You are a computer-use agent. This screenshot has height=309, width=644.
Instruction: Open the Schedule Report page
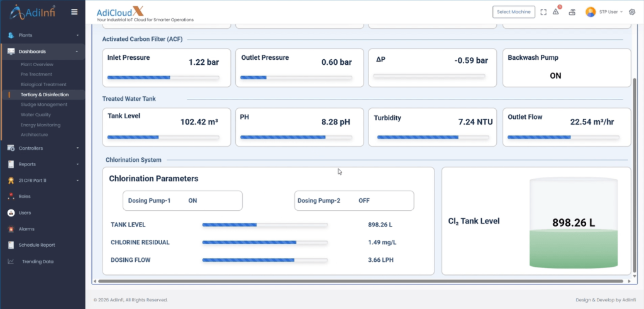[x=36, y=245]
